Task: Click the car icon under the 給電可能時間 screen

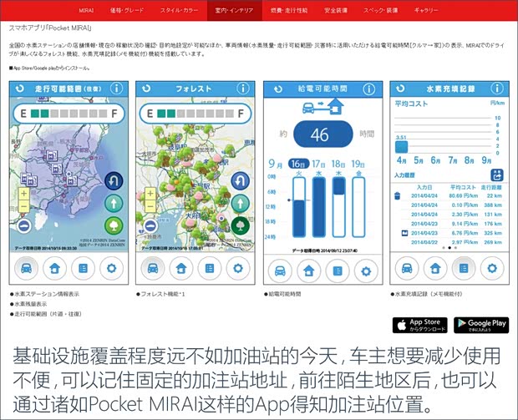Action: click(x=281, y=269)
